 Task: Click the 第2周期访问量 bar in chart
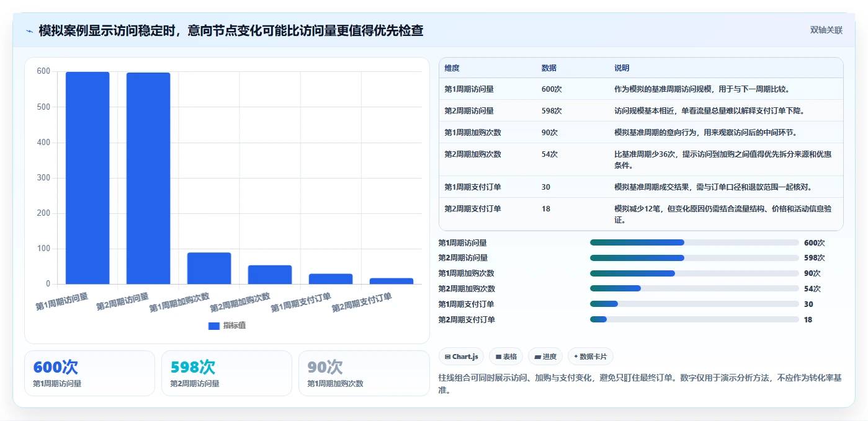[x=148, y=179]
